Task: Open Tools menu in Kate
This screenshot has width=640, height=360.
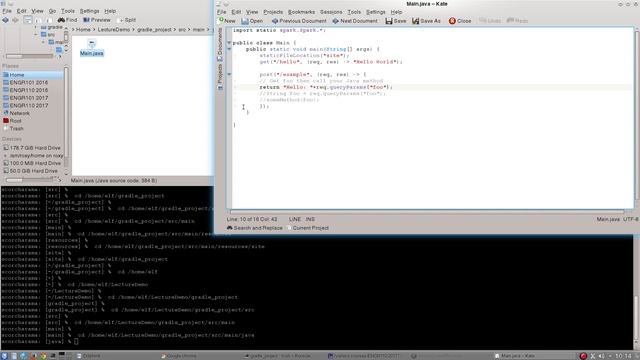Action: pyautogui.click(x=354, y=12)
